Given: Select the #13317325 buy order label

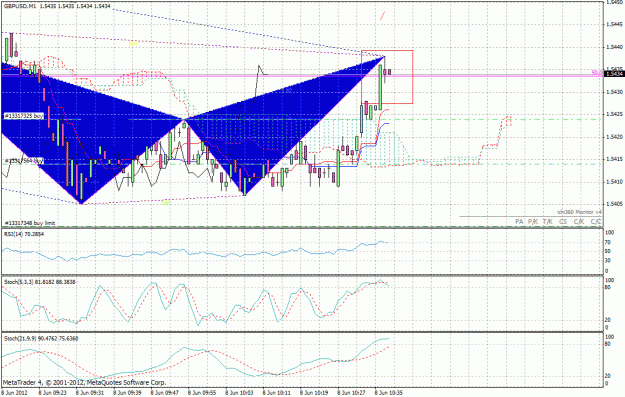Looking at the screenshot, I should pos(24,116).
